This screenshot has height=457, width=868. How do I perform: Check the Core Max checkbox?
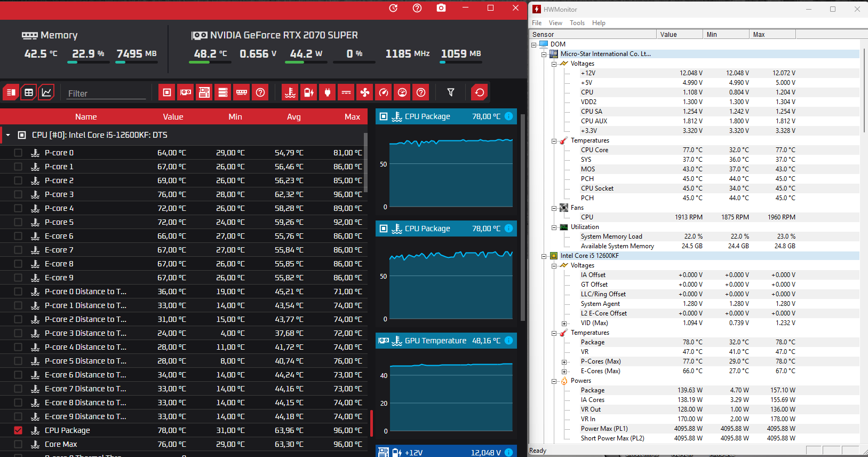pyautogui.click(x=18, y=444)
